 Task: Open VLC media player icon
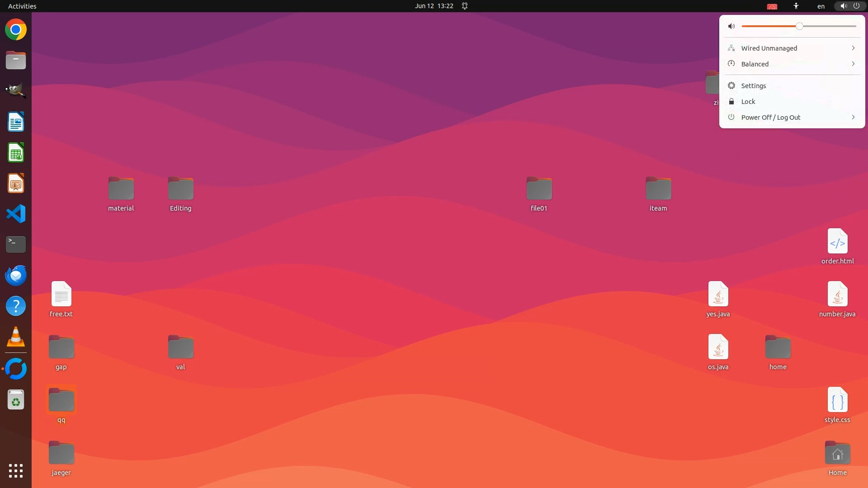point(16,337)
